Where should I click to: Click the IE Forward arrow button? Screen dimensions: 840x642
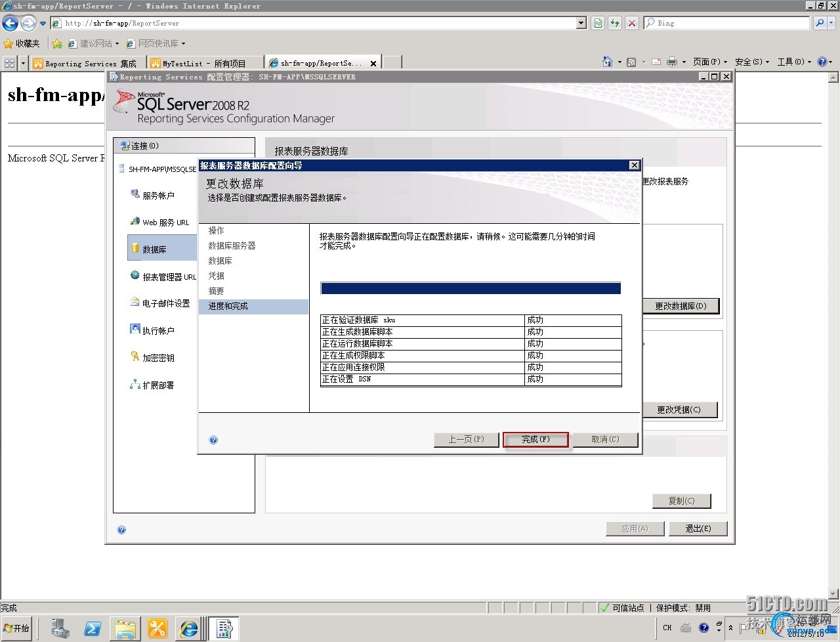28,24
